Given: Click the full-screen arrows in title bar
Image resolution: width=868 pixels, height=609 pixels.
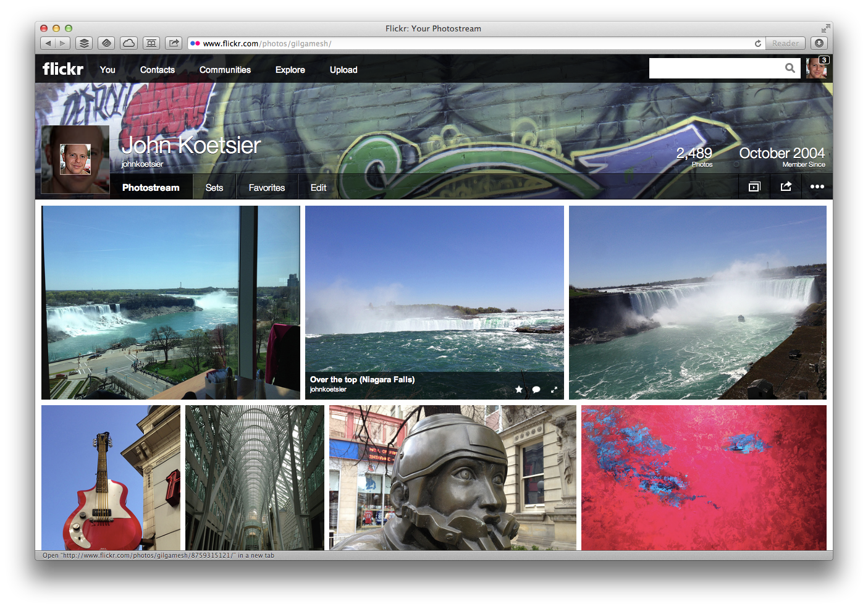Looking at the screenshot, I should point(825,28).
